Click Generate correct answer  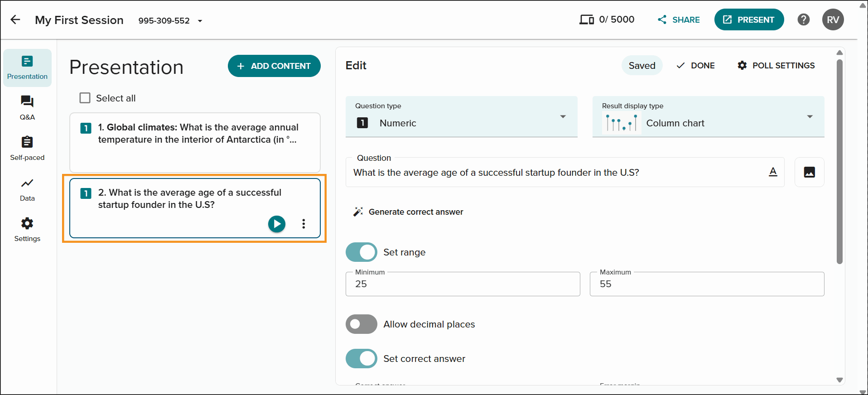[x=408, y=212]
